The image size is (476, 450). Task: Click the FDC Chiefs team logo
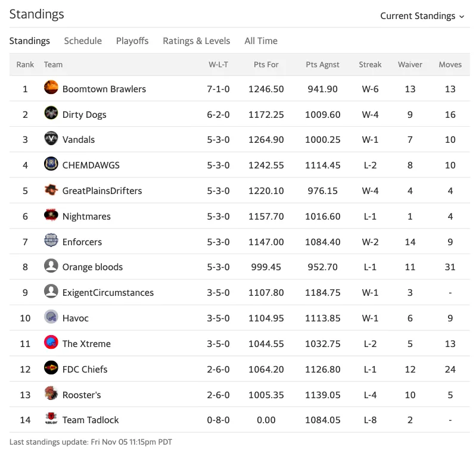[x=51, y=368]
